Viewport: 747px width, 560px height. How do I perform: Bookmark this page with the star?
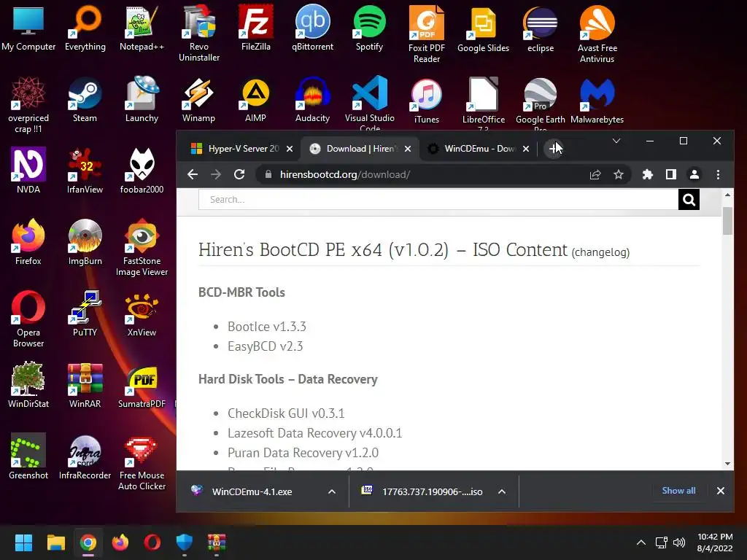619,175
